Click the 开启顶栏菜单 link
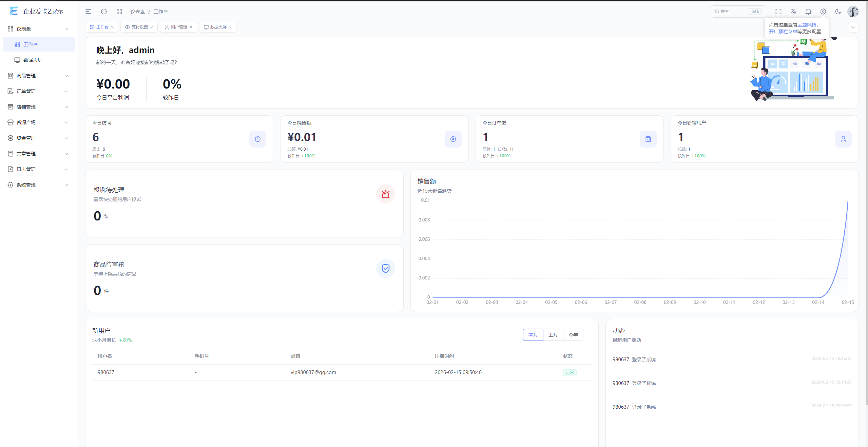This screenshot has width=868, height=447. pos(783,32)
